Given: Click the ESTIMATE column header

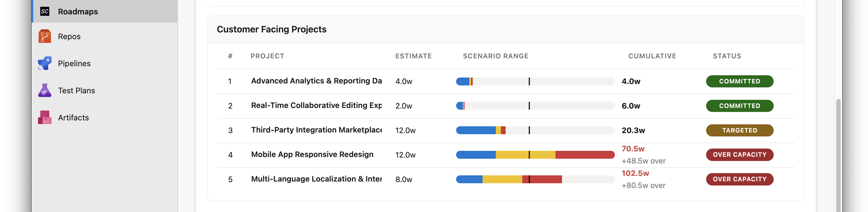Looking at the screenshot, I should [413, 56].
